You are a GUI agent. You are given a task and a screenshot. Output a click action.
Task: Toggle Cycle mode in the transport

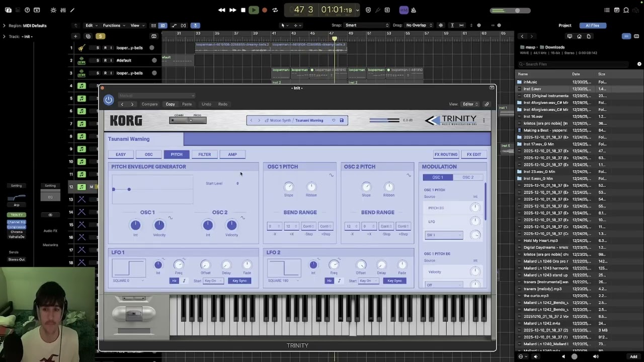click(x=275, y=10)
